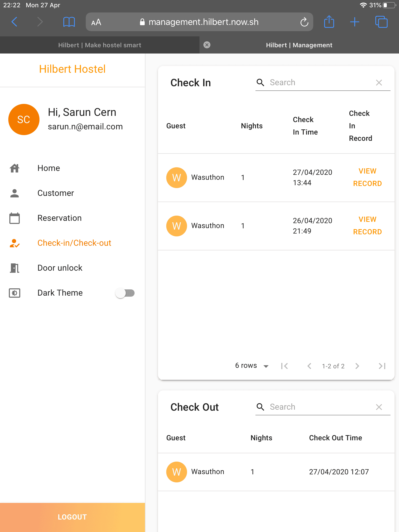Open the Door unlock page

[72, 268]
